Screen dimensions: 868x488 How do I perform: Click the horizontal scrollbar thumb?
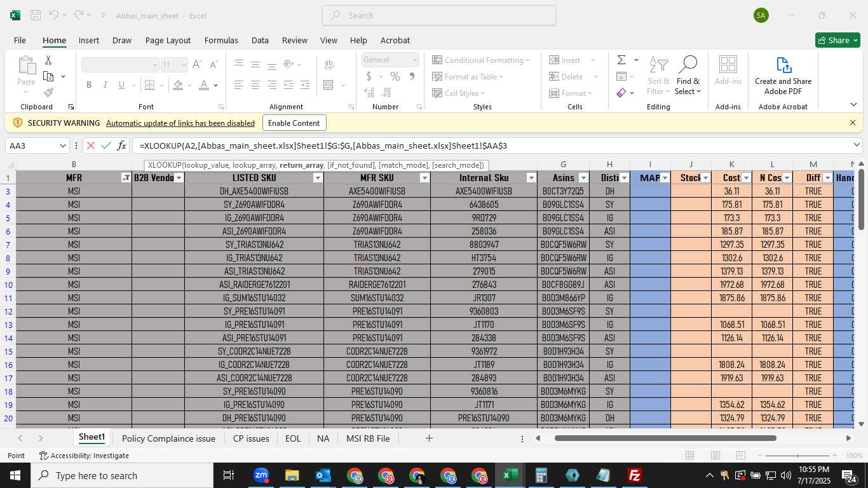(x=665, y=438)
